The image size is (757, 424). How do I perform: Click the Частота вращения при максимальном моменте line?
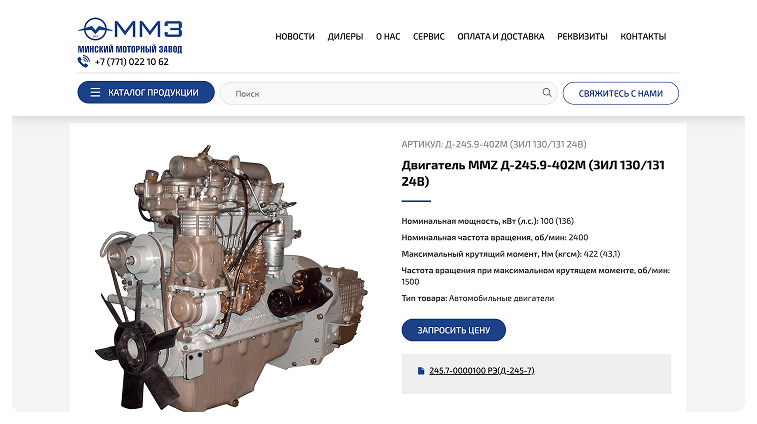(535, 276)
